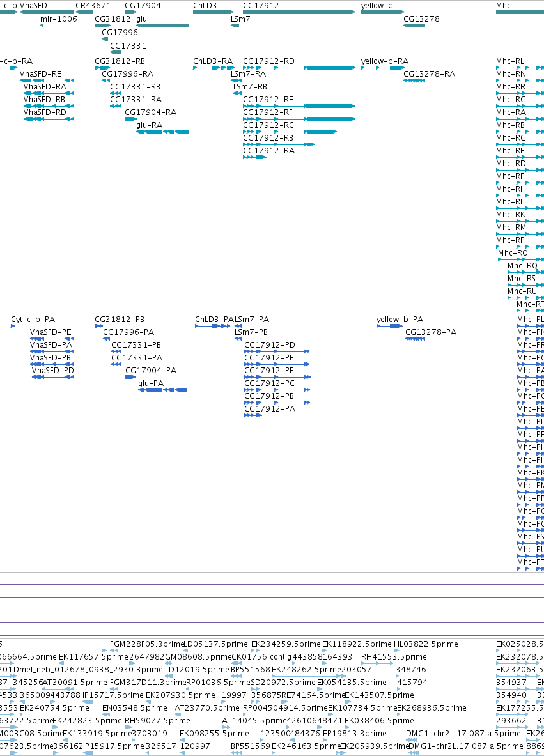Viewport: 544px width, 756px height.
Task: Open protein CG13278-PA
Action: tap(416, 339)
